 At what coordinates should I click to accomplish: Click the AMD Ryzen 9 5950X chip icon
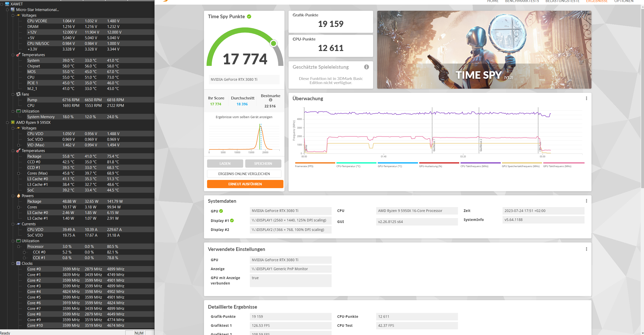13,123
